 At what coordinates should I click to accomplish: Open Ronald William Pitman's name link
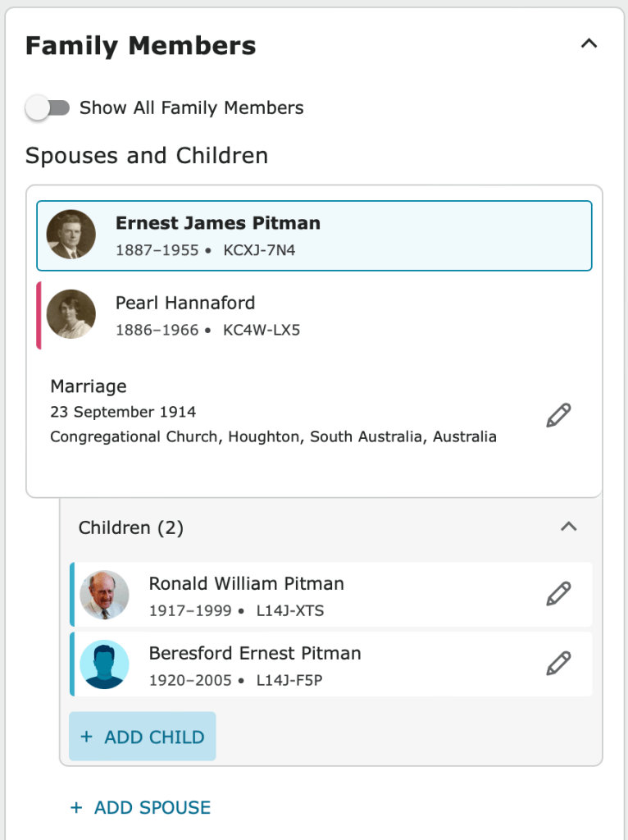point(246,584)
